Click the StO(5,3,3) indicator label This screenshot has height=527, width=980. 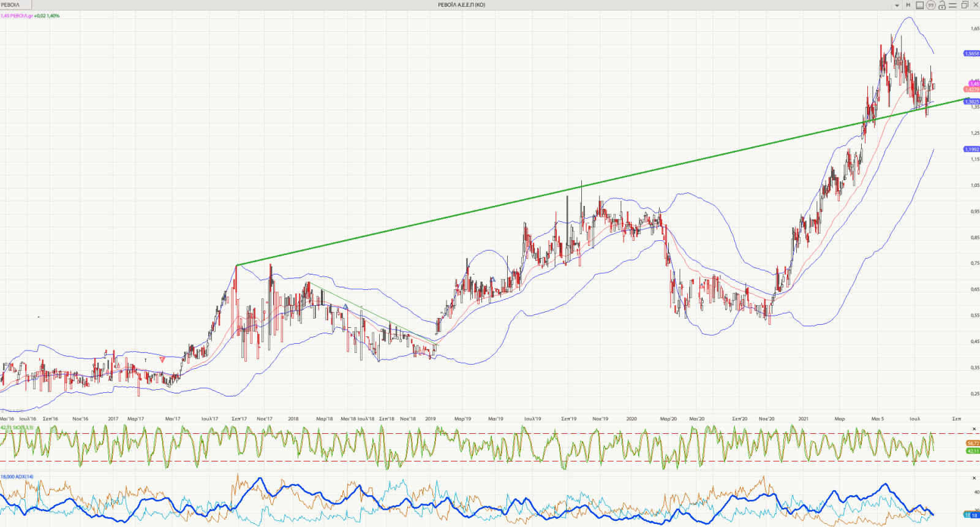17,427
